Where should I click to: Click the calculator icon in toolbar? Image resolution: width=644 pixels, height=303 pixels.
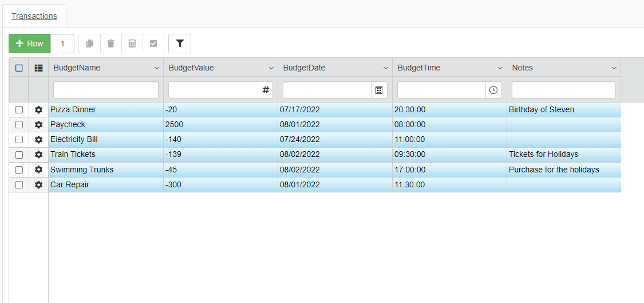132,44
